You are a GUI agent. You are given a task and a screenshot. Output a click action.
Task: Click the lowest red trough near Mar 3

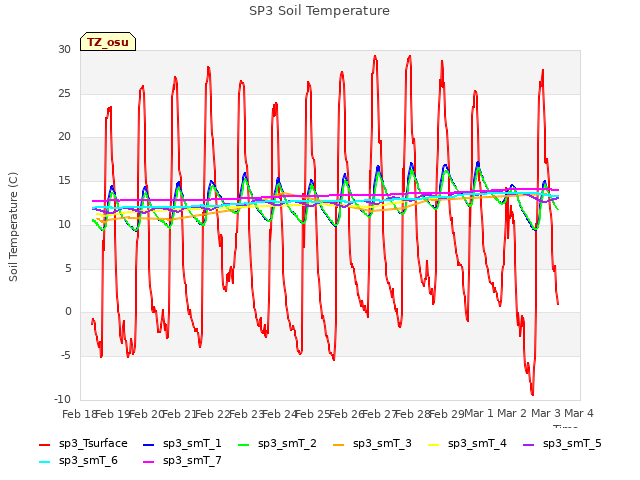point(532,394)
